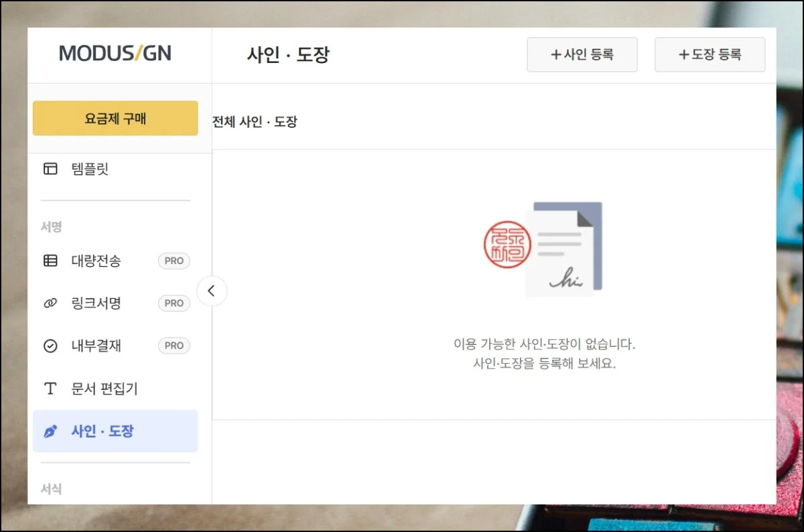Open the 사인 · 도장 sidebar menu label
This screenshot has width=804, height=532.
103,431
